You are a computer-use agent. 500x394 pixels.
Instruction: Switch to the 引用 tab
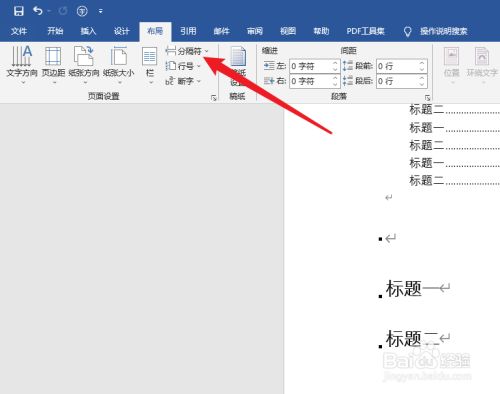coord(188,31)
